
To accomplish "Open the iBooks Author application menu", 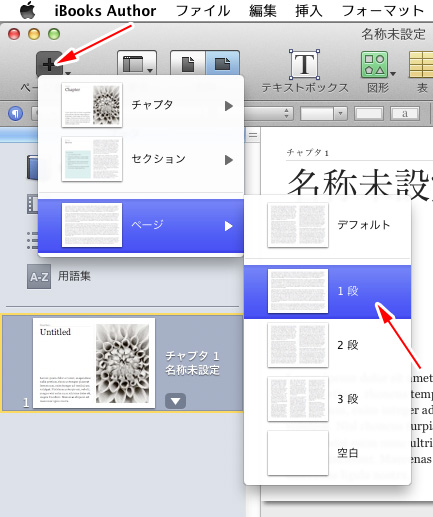I will [x=105, y=11].
